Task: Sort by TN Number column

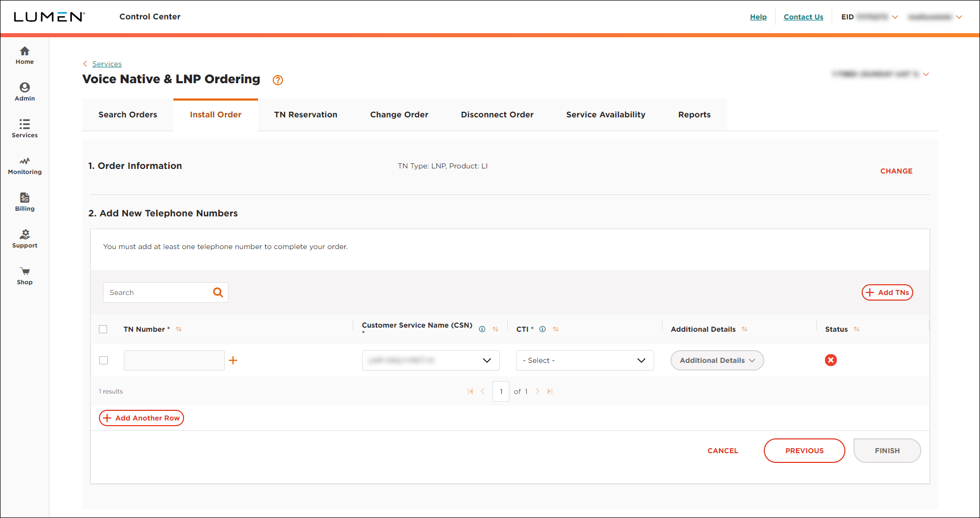Action: [x=178, y=329]
